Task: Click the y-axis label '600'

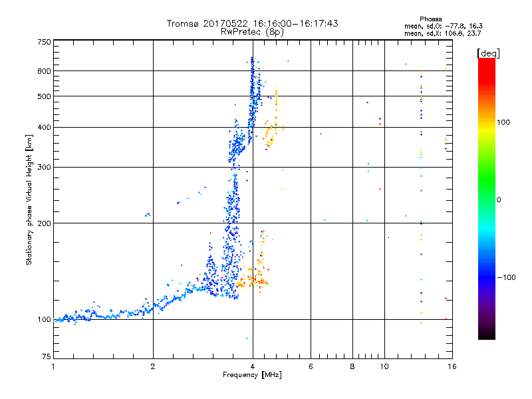Action: click(x=44, y=71)
